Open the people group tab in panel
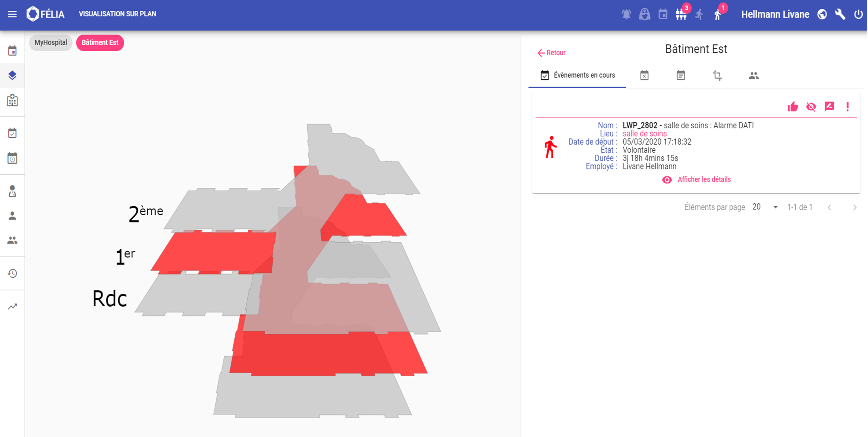This screenshot has width=868, height=437. [753, 76]
